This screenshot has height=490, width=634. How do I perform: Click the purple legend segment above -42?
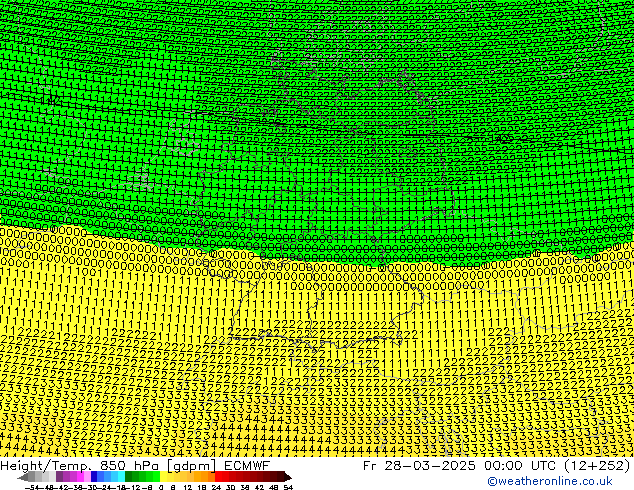click(x=59, y=476)
